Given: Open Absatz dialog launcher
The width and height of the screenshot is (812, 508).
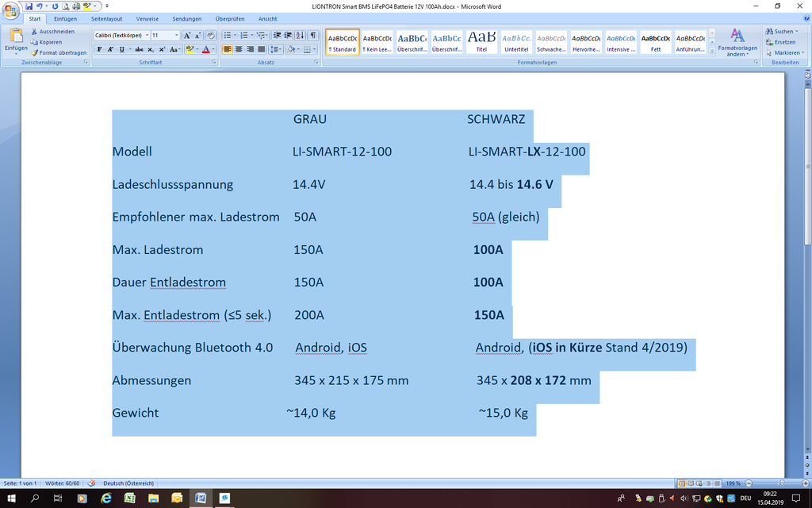Looking at the screenshot, I should (x=316, y=62).
